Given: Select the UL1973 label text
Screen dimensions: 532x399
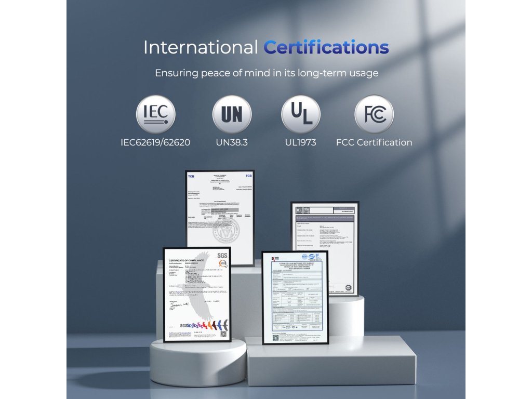Looking at the screenshot, I should point(301,142).
